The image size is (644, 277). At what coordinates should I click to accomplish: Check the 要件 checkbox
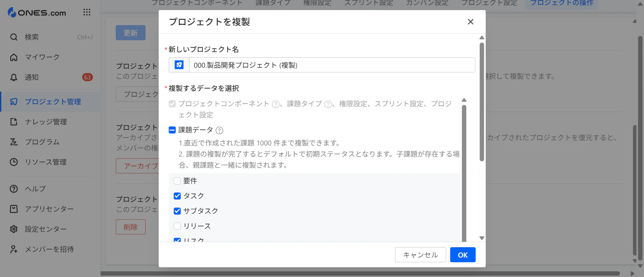click(177, 181)
